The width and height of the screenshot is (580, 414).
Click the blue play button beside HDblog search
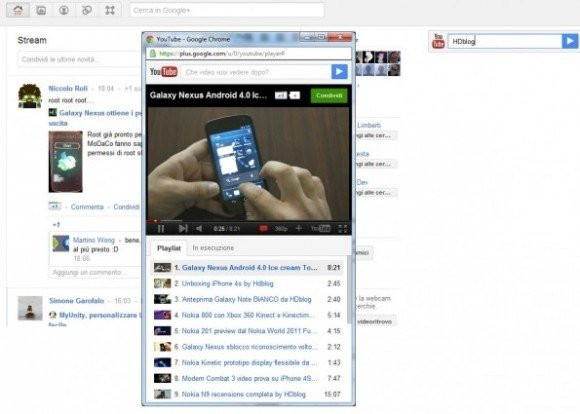point(570,41)
